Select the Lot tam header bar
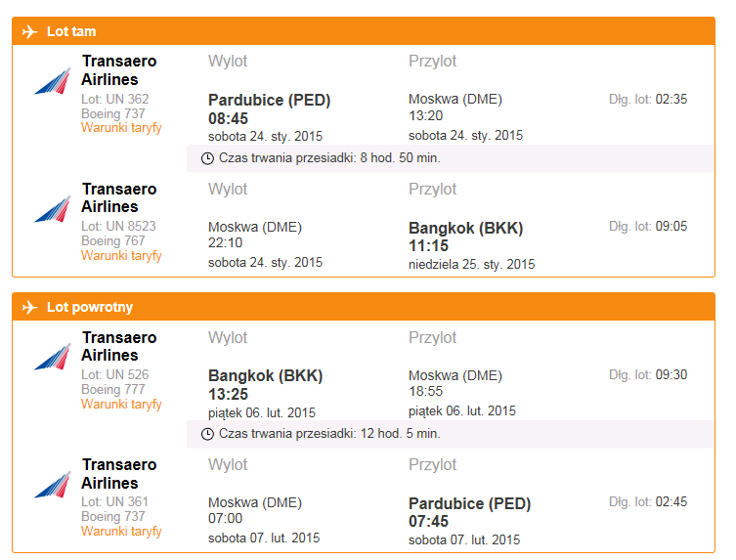The width and height of the screenshot is (736, 560). pos(364,31)
